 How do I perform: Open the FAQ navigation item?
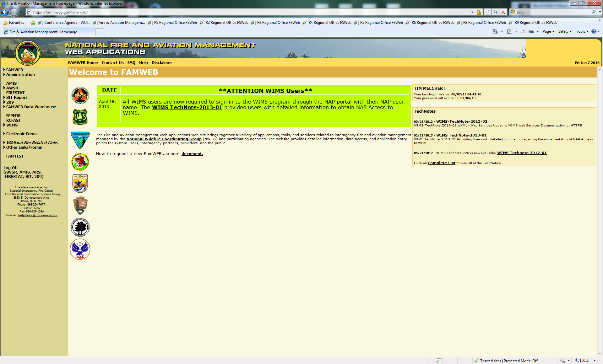131,63
